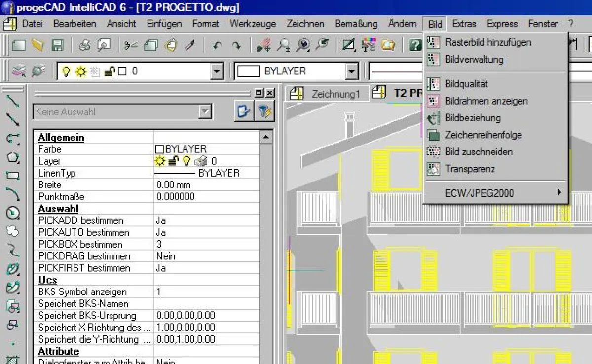Select the Revision Cloud tool
592x364 pixels.
click(x=13, y=229)
